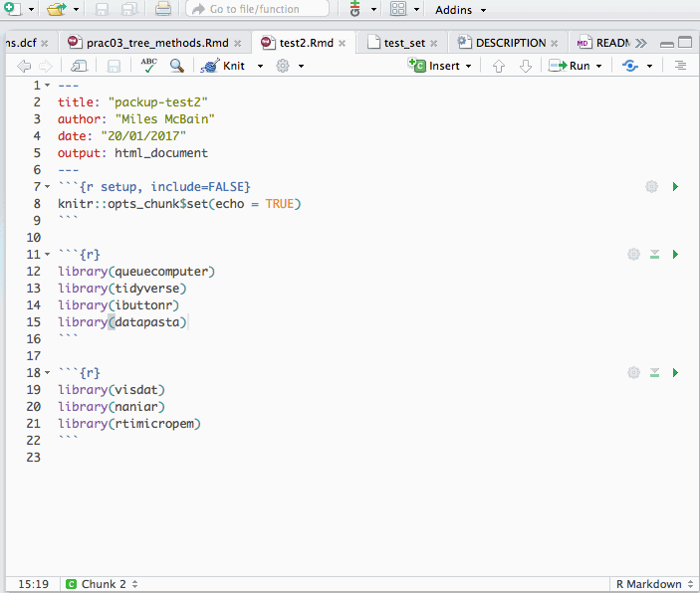Open options gear for visdat chunk
700x593 pixels.
[633, 372]
